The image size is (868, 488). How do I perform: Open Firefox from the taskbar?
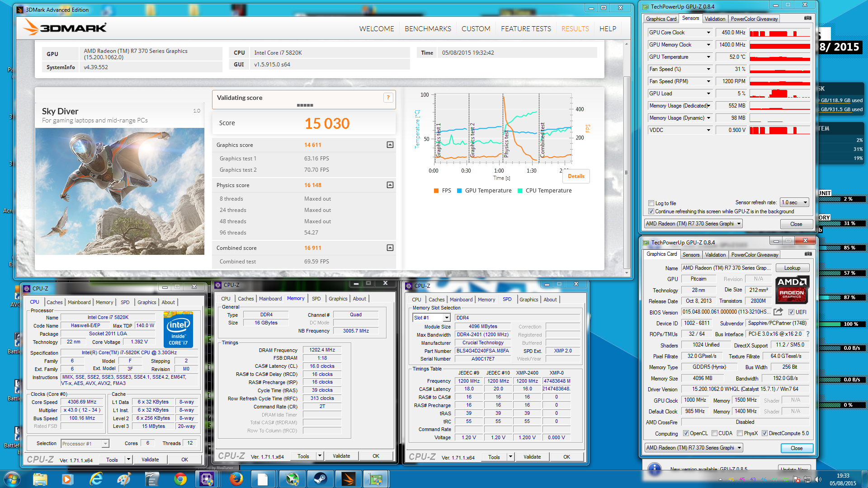(236, 479)
